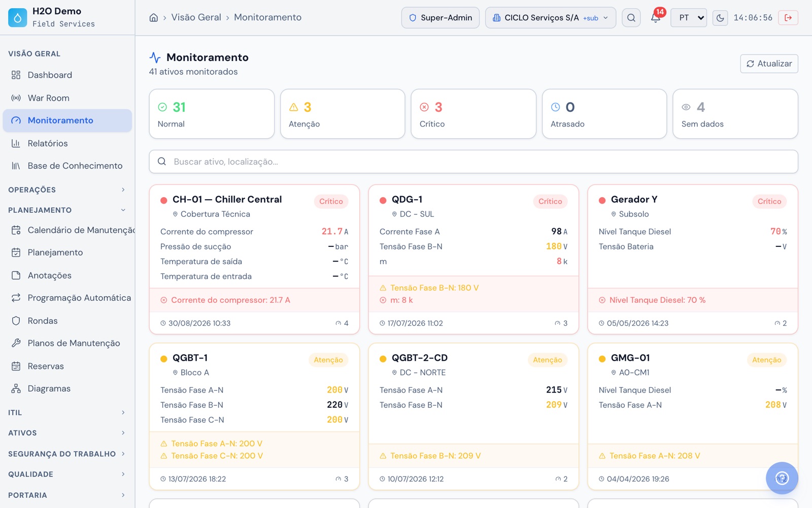
Task: Open the QDG-1 asset card
Action: coord(473,259)
